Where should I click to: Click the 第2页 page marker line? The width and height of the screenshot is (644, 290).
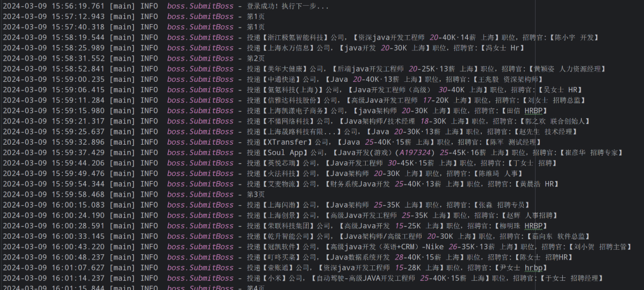(256, 59)
